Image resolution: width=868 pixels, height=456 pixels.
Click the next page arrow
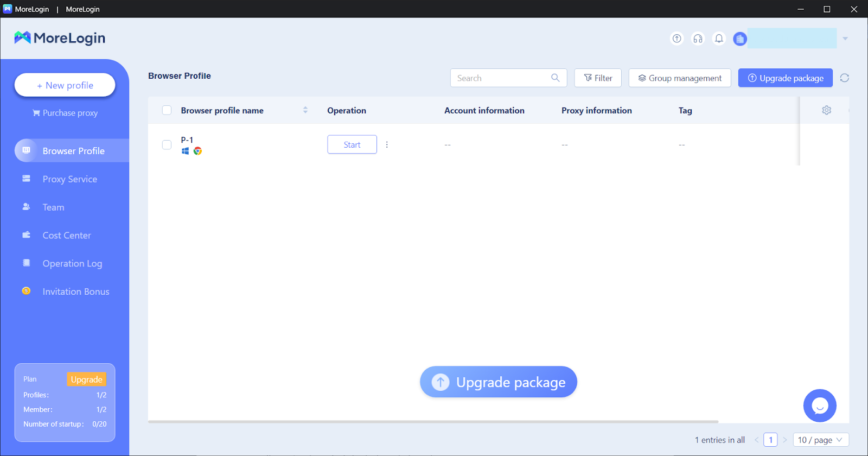784,440
